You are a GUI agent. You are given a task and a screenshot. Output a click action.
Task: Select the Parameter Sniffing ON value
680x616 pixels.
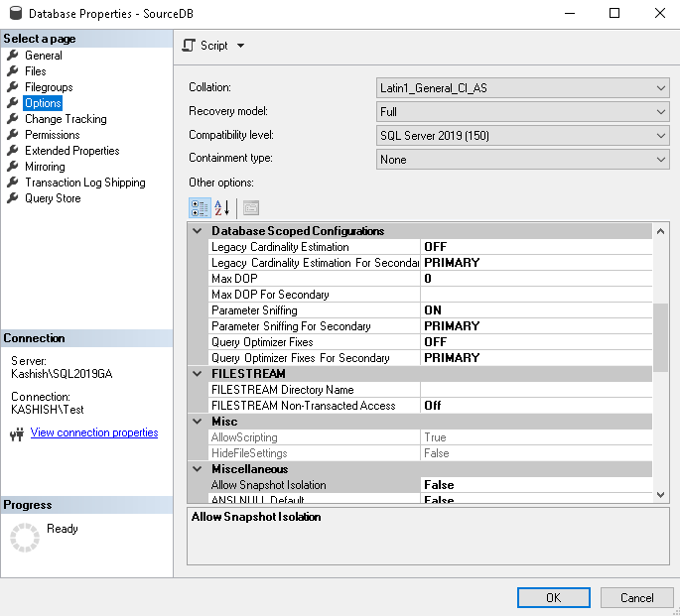[x=536, y=310]
